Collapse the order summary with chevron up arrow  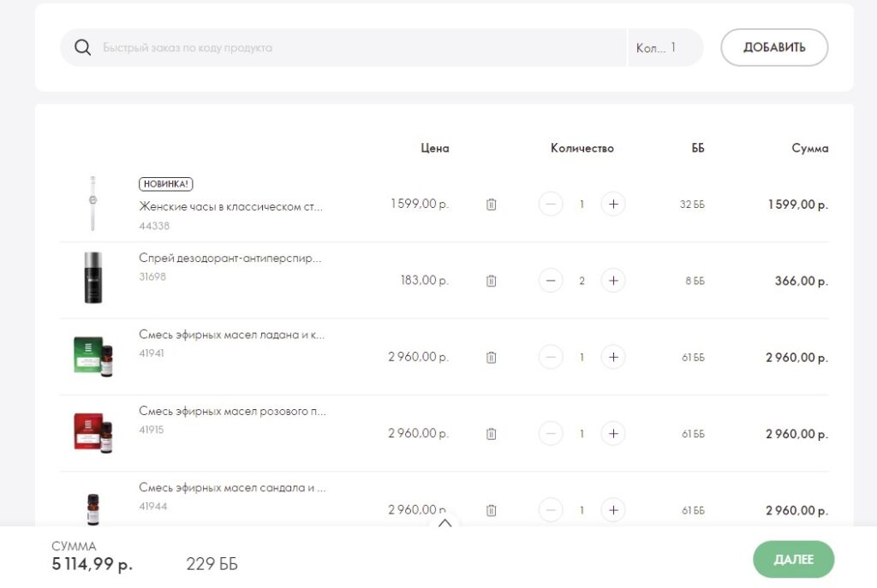click(x=444, y=524)
